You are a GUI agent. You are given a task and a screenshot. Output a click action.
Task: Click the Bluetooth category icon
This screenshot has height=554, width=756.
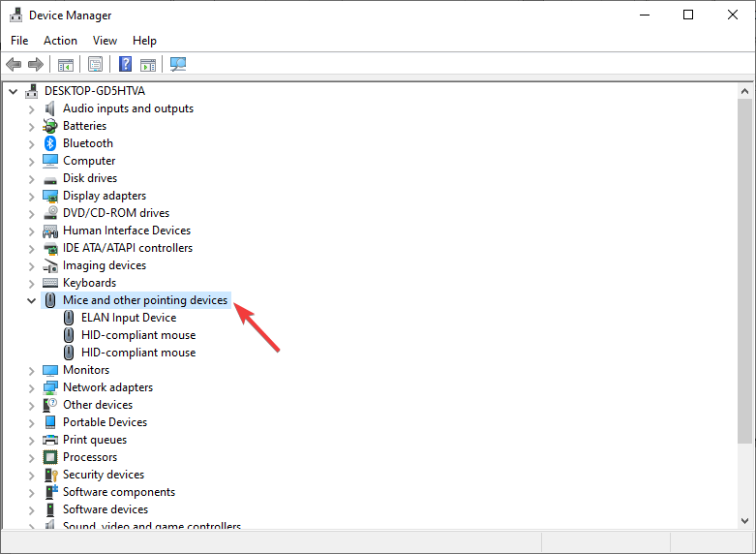pos(50,143)
